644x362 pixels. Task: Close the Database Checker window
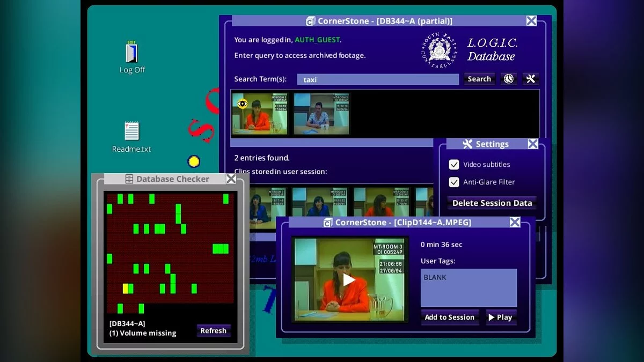point(231,179)
